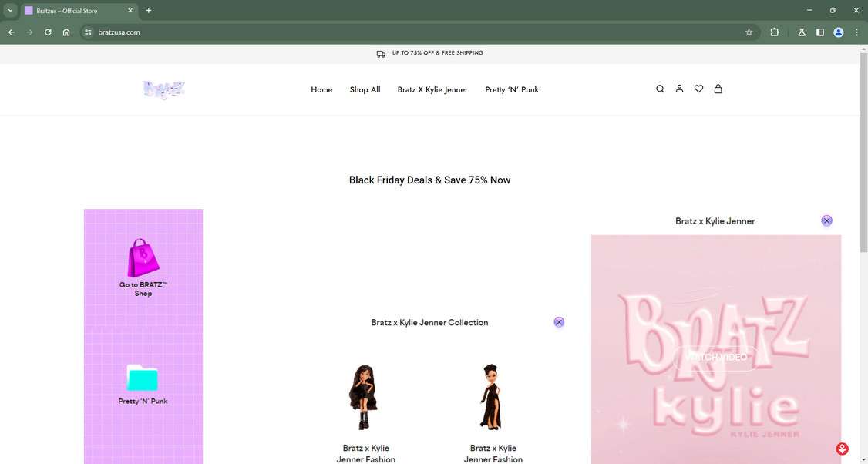Open Pretty 'N' Punk menu item
The height and width of the screenshot is (464, 868).
click(x=512, y=89)
